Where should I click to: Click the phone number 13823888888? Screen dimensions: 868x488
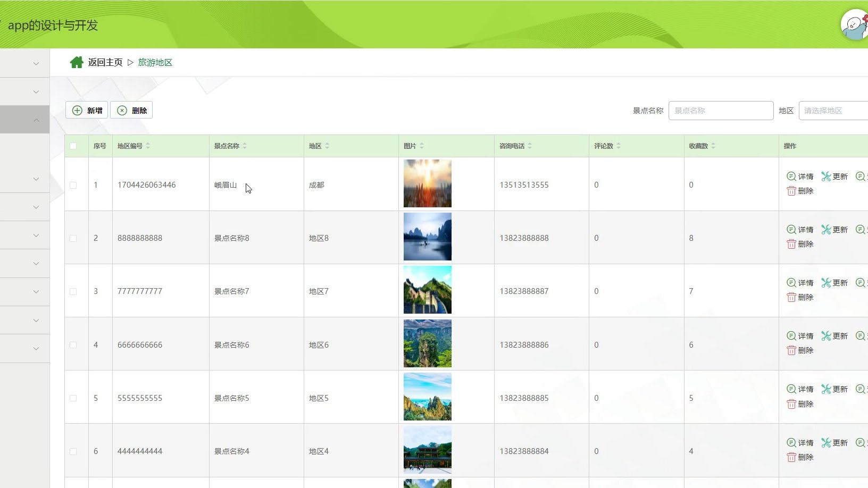tap(524, 238)
